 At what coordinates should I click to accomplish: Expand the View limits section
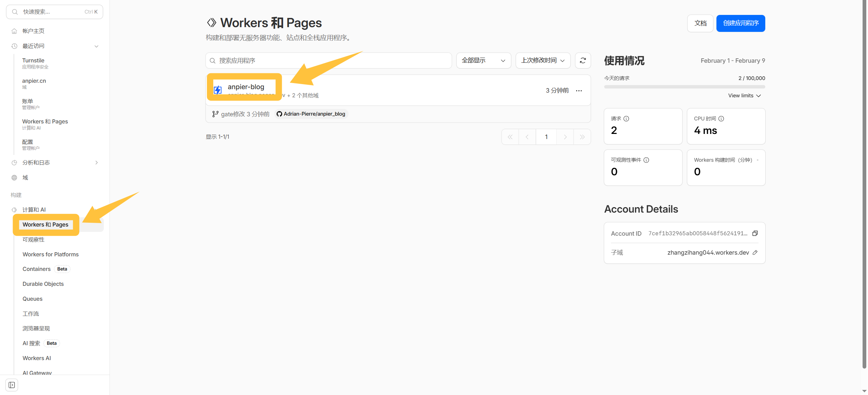(745, 96)
